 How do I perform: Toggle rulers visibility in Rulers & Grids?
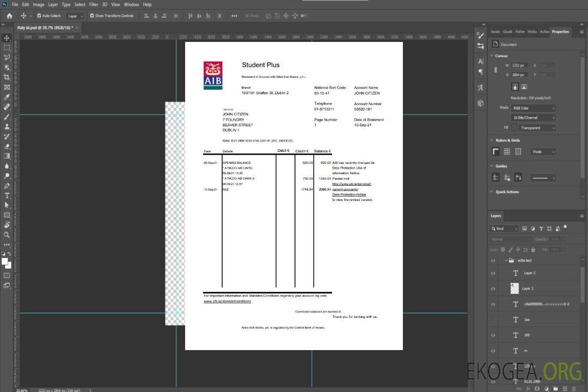point(496,151)
